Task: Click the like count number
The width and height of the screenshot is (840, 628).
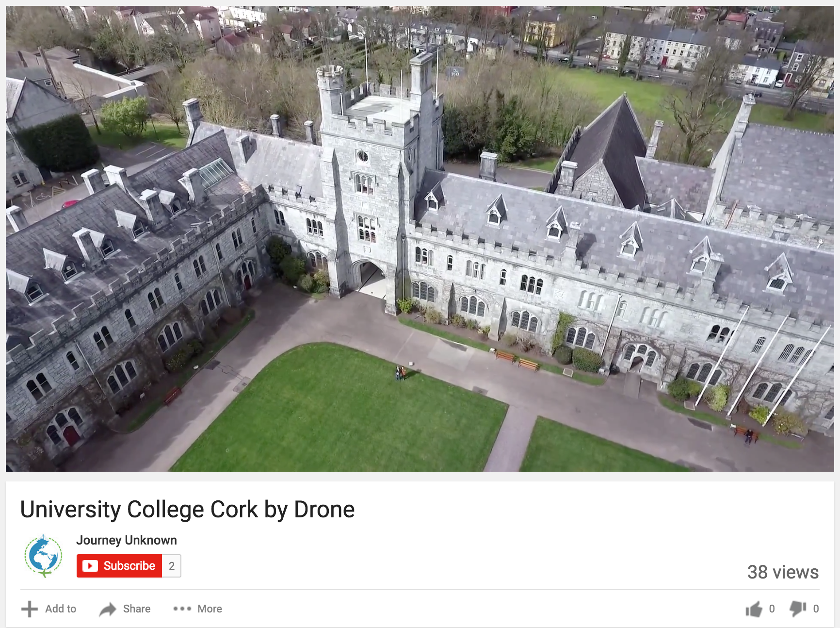Action: tap(772, 609)
